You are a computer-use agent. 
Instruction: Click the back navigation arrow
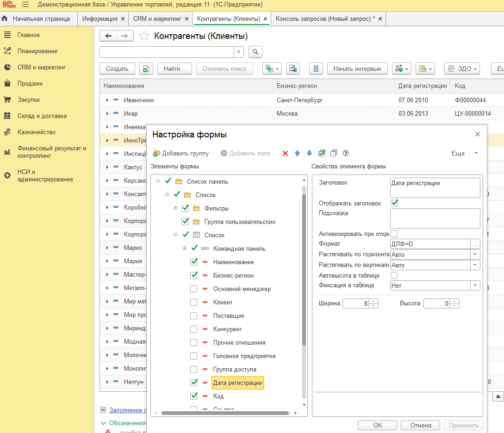coord(109,36)
